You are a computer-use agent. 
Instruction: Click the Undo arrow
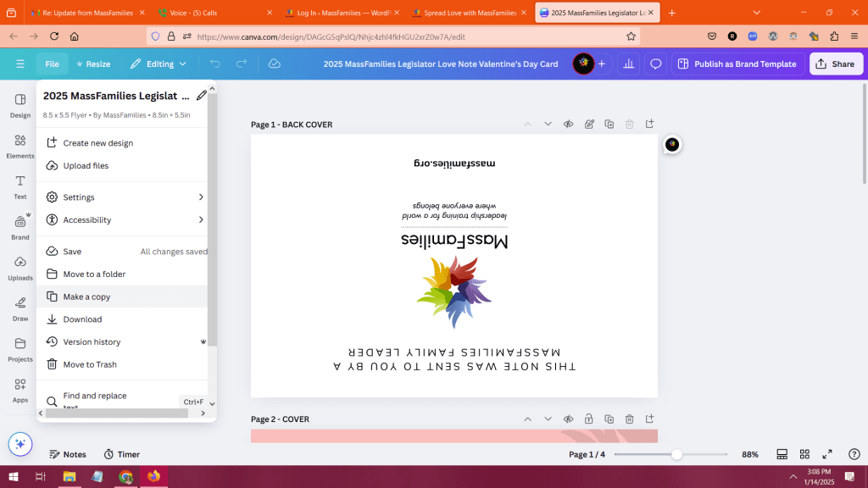click(214, 64)
